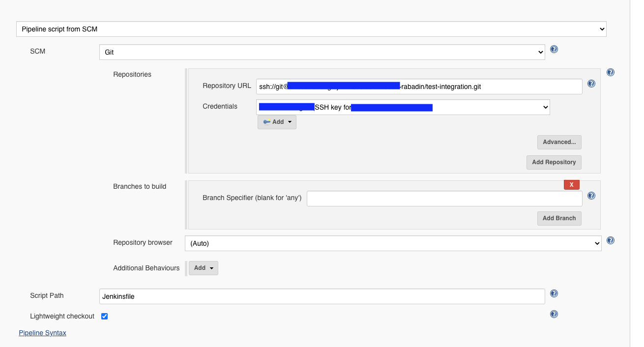Open help for Lightweight checkout
The image size is (644, 347).
pos(554,314)
